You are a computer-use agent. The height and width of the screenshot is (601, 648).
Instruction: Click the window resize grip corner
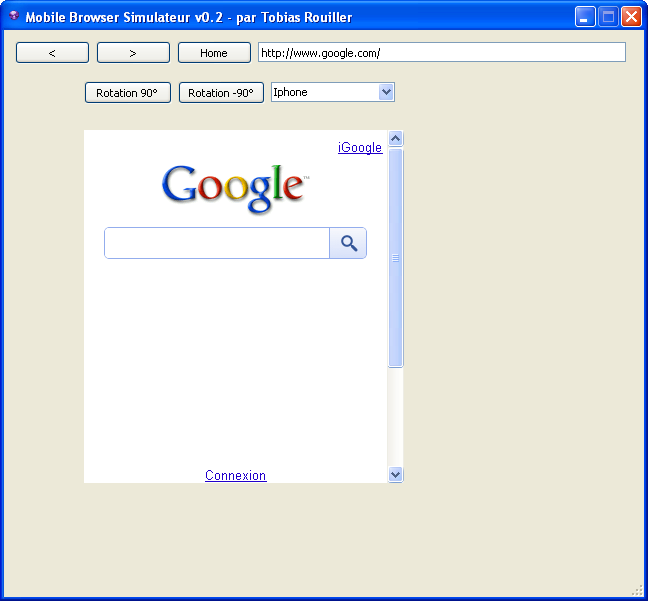[638, 591]
